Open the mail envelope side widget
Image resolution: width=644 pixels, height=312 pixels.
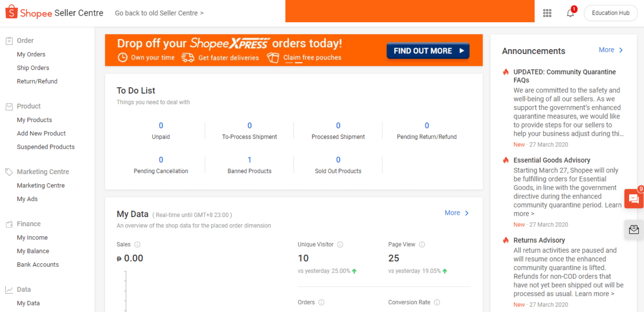634,230
